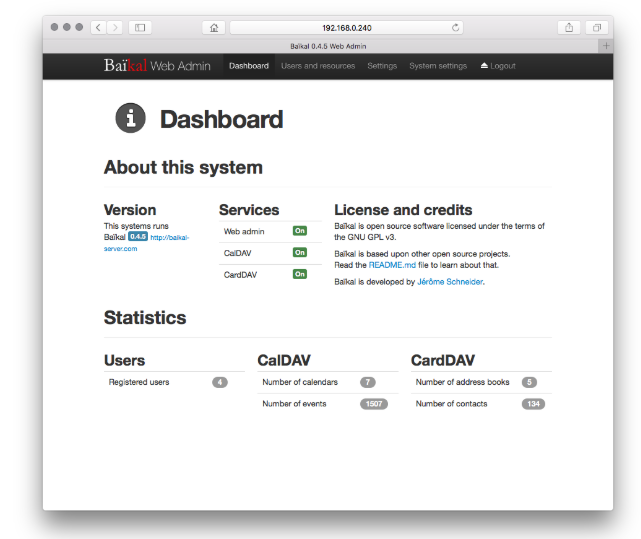Go forward with Safari's forward arrow
This screenshot has height=539, width=641.
pos(115,28)
